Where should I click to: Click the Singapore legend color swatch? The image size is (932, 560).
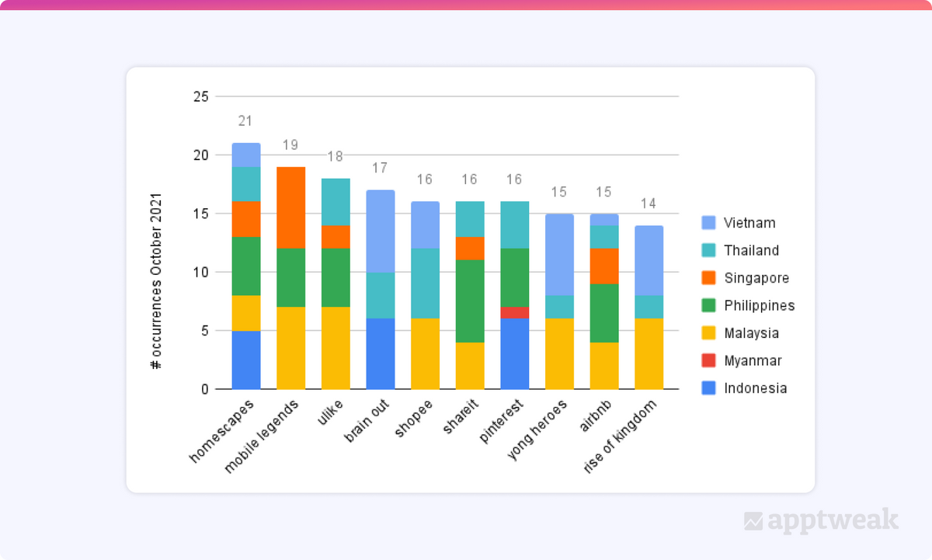click(x=709, y=278)
